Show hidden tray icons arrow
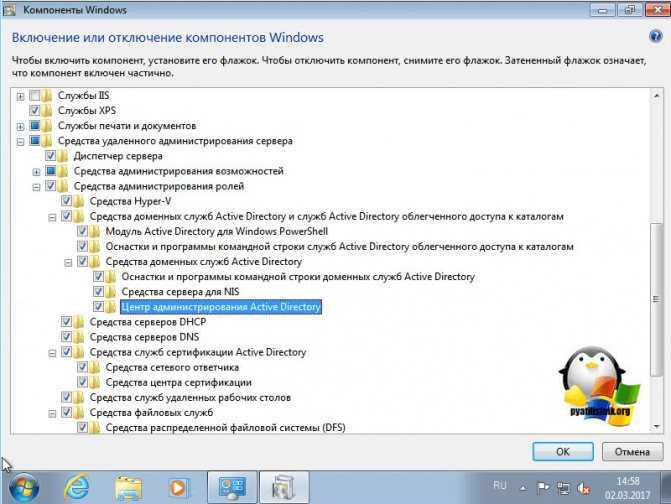Image resolution: width=671 pixels, height=504 pixels. point(523,487)
